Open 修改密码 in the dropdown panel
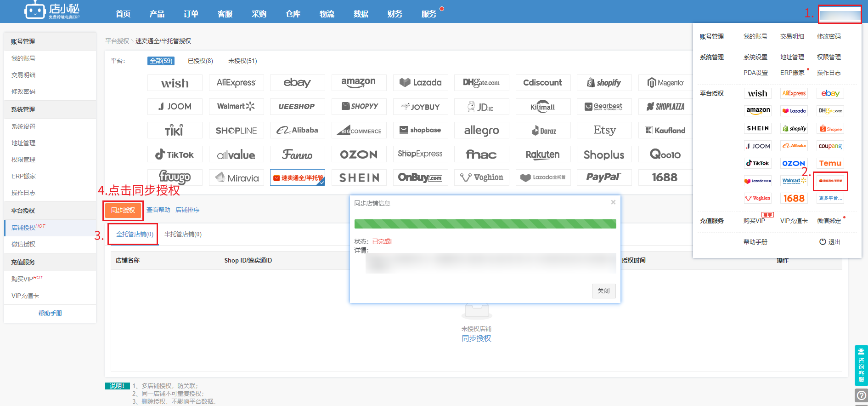The width and height of the screenshot is (868, 406). point(829,36)
